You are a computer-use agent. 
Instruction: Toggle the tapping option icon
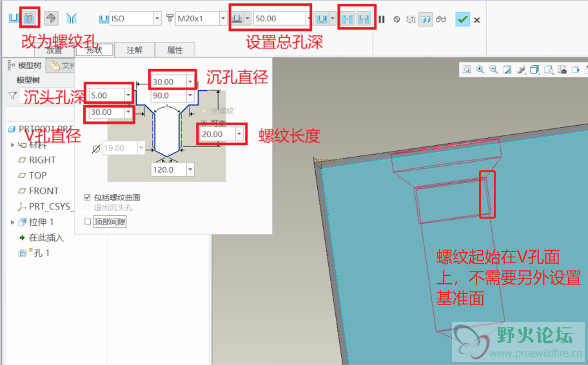pyautogui.click(x=51, y=18)
